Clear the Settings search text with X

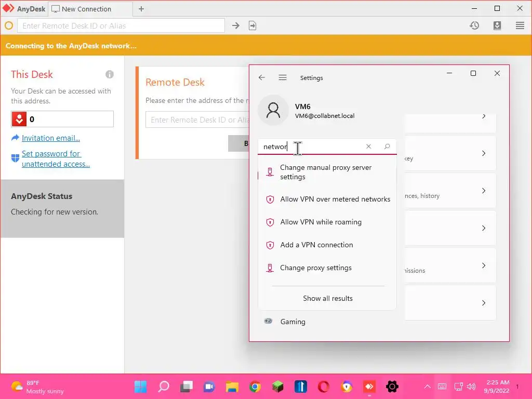tap(368, 147)
